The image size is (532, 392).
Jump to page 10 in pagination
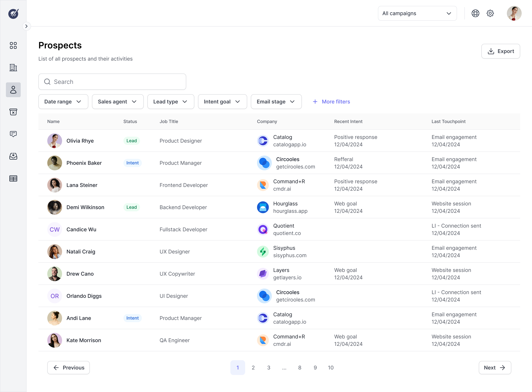[330, 368]
